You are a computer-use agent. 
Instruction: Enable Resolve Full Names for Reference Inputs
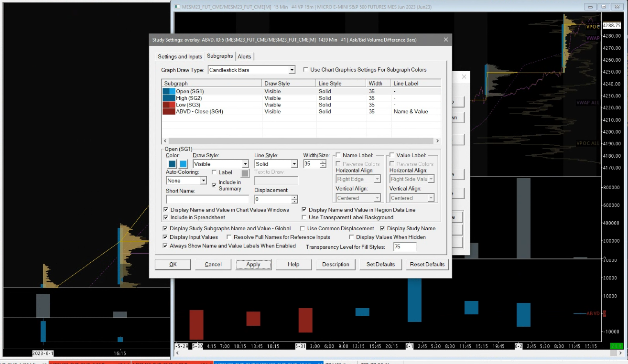pos(229,237)
